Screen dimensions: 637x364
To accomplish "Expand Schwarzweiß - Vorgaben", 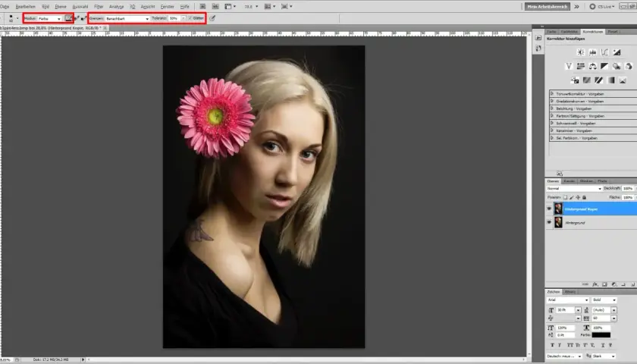I will (552, 123).
